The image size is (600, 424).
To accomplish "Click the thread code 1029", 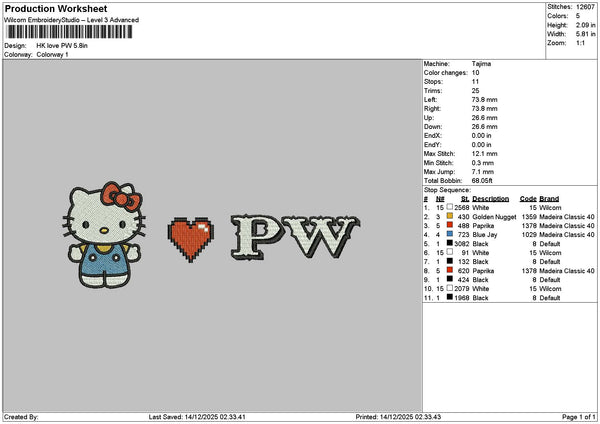I will 529,235.
